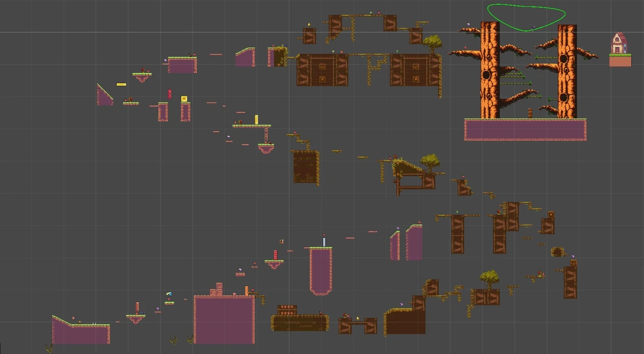Click the yellow coin block near the pillars

coord(184,98)
